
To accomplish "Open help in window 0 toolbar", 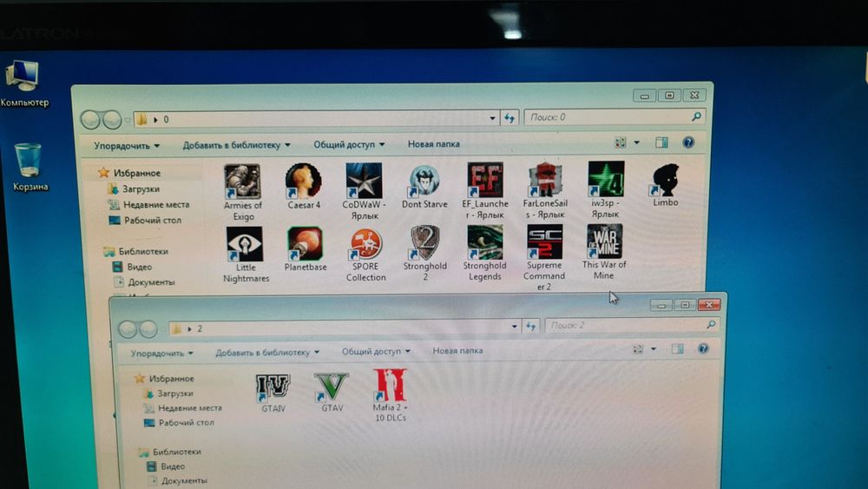I will point(688,142).
